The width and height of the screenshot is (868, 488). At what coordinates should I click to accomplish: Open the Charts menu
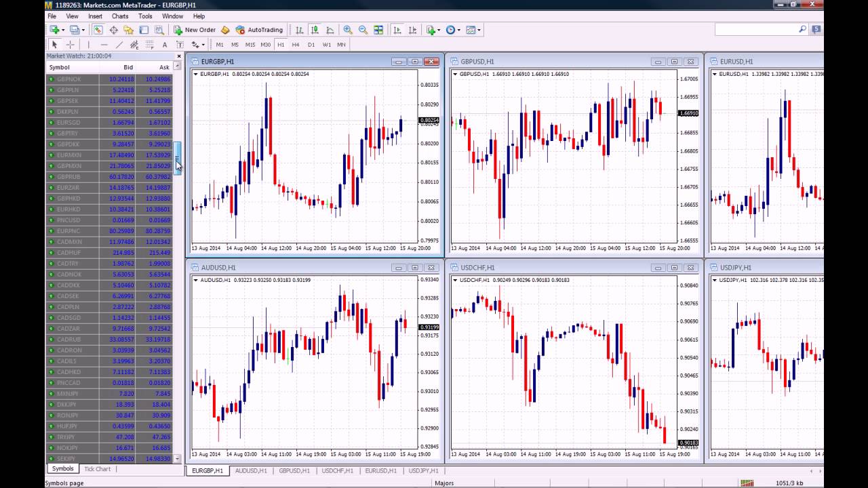(120, 16)
